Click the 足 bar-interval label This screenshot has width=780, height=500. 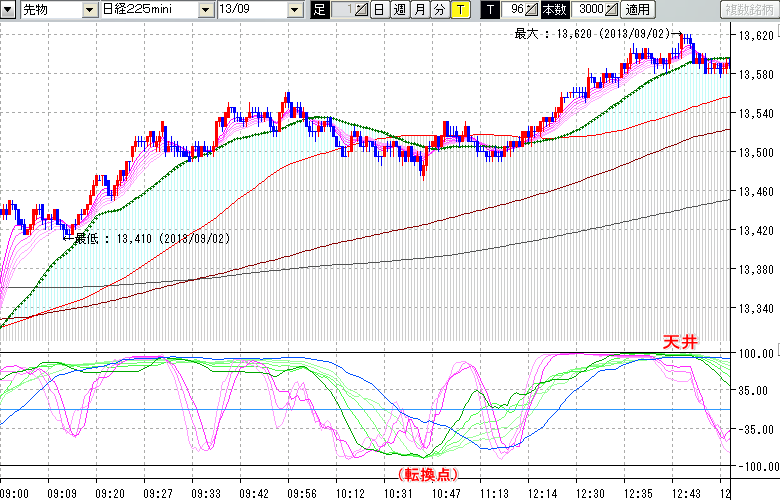(319, 9)
